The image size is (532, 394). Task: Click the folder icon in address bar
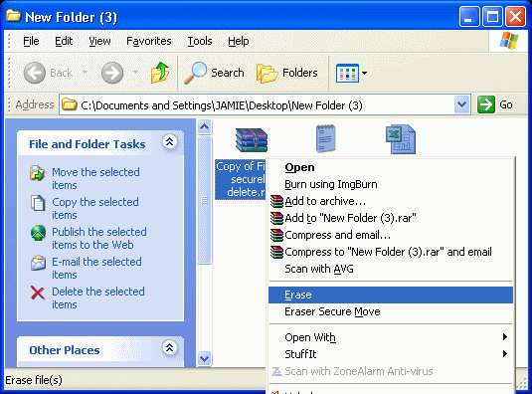click(70, 104)
